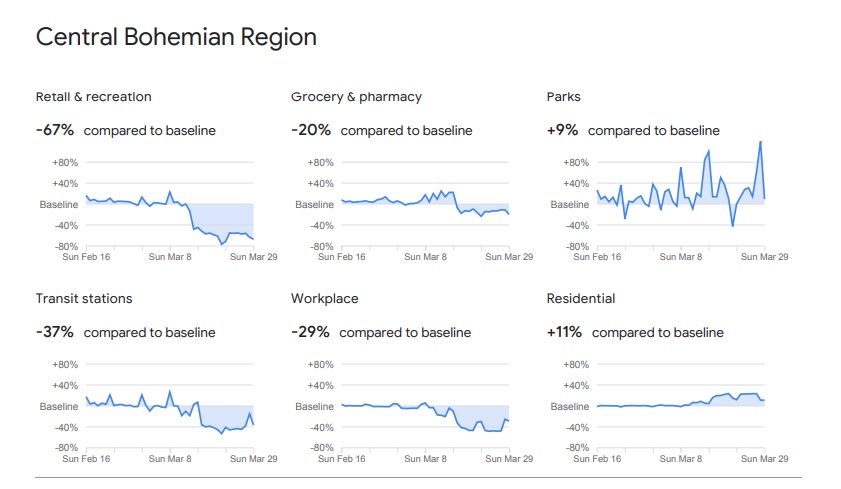Click Sun Mar 8 label under Grocery chart

(425, 257)
